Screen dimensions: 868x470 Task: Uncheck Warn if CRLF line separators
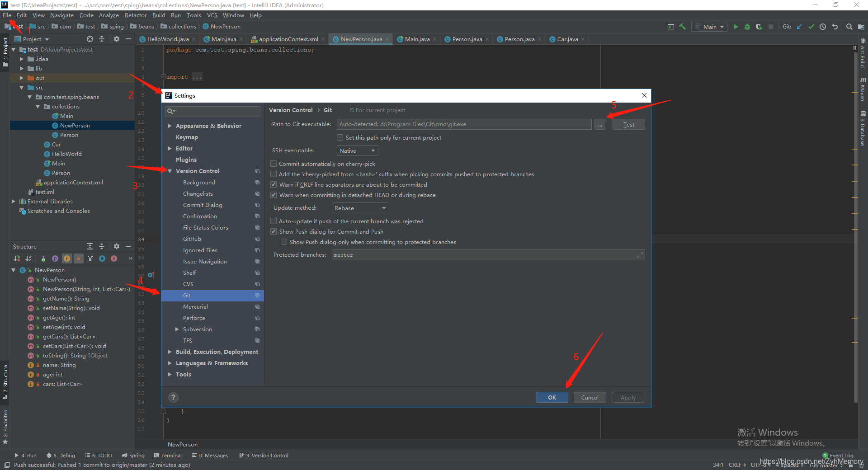tap(274, 184)
